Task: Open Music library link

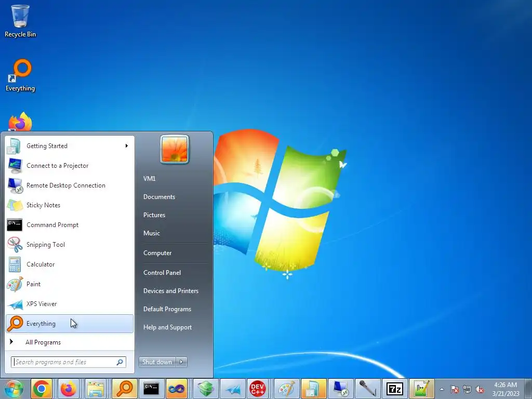Action: point(151,233)
